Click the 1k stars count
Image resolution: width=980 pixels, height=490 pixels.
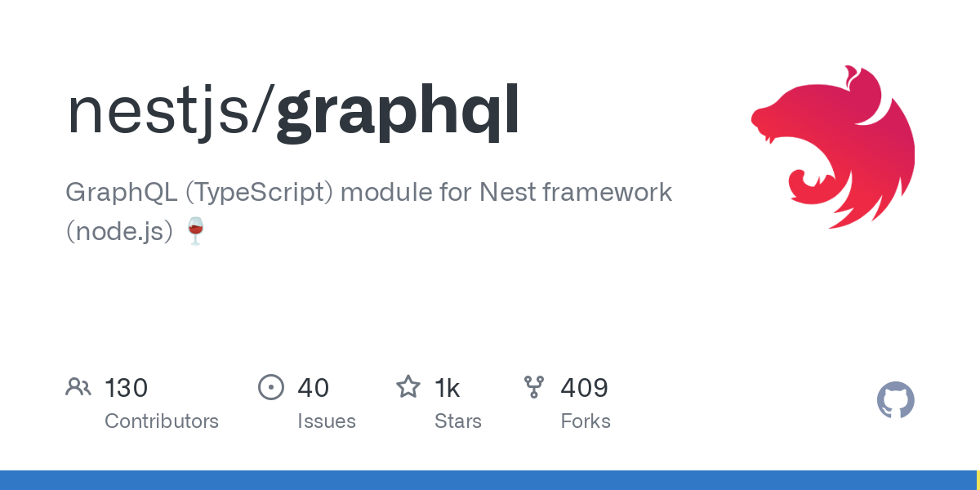pos(447,388)
